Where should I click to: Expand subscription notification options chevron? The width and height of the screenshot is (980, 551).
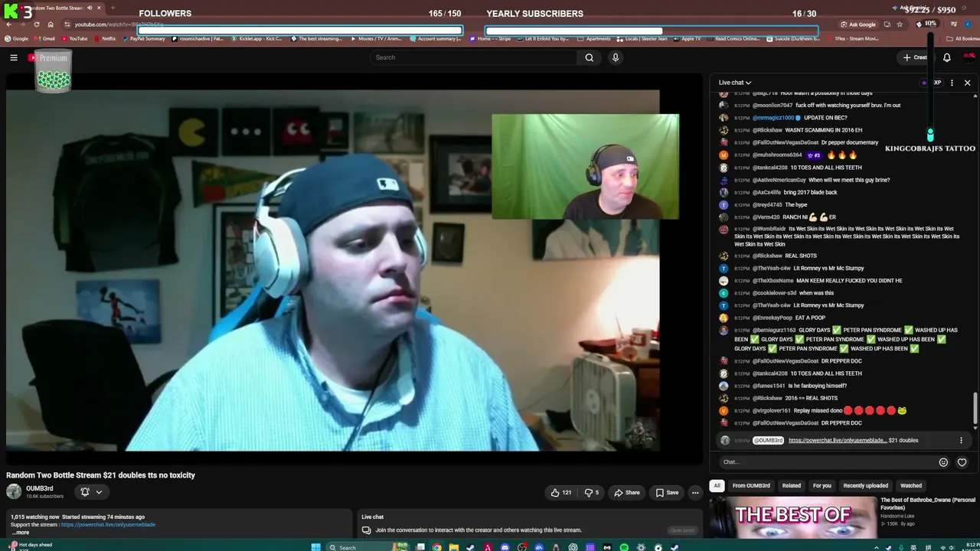click(99, 492)
